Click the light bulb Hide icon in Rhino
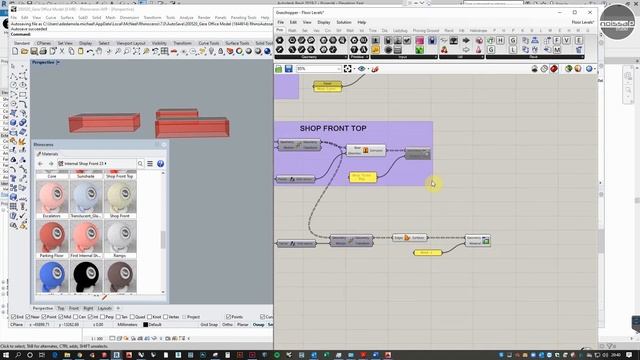Screen dimensions: 640x360 [x=211, y=51]
